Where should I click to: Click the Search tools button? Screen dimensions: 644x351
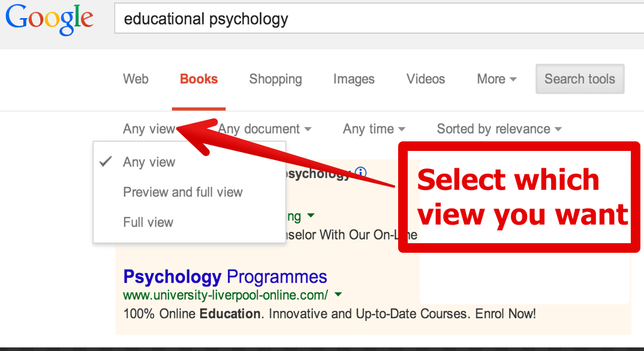coord(580,78)
